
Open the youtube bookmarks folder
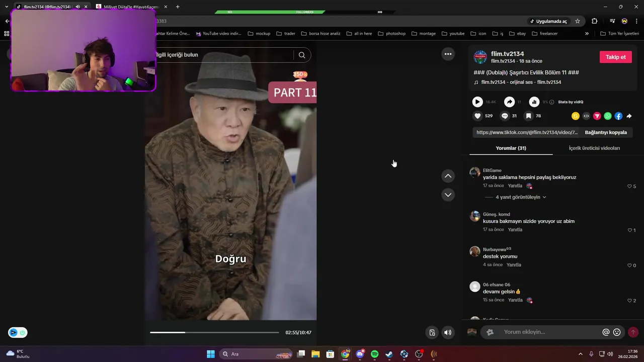453,33
